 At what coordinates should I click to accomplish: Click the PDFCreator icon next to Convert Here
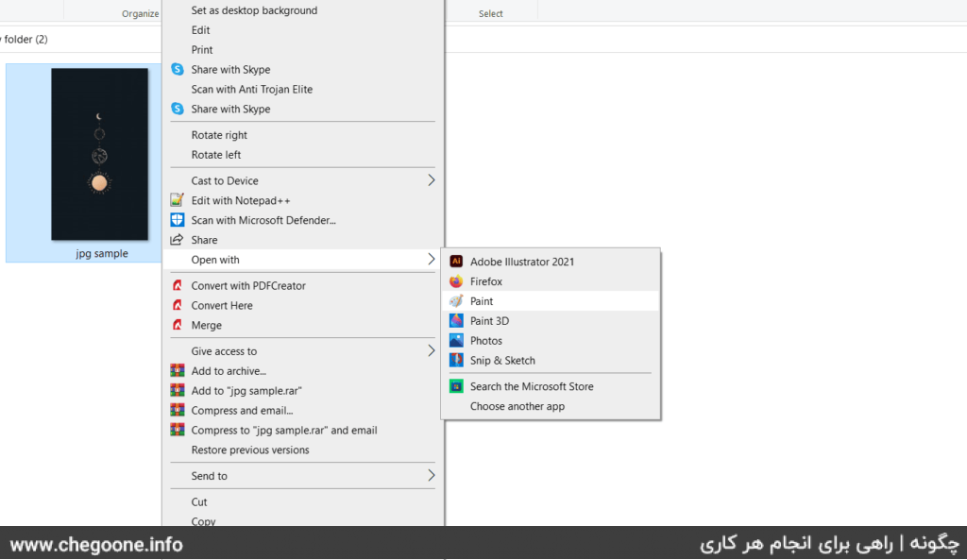click(177, 305)
